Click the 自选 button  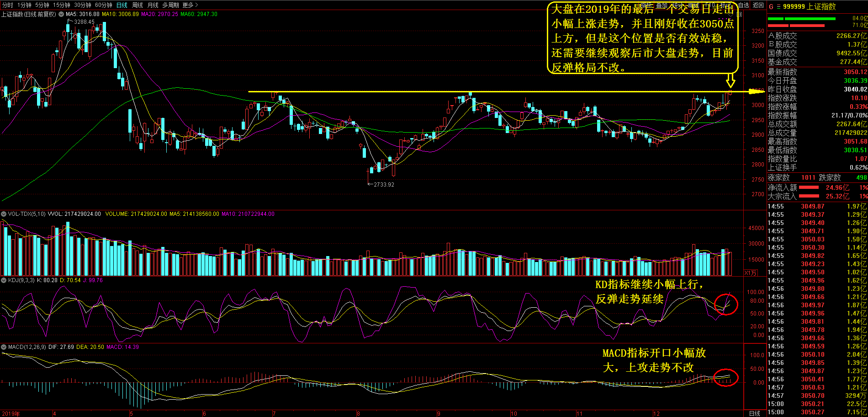[x=744, y=5]
